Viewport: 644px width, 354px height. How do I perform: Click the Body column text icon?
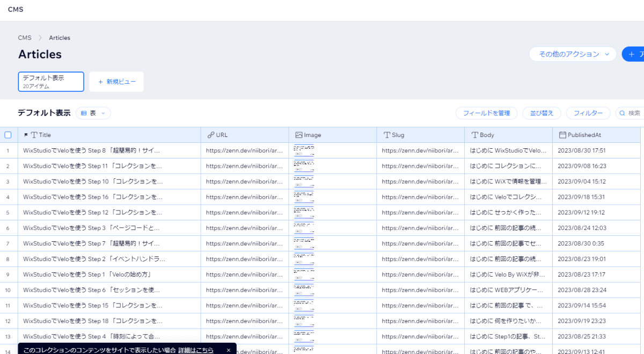pyautogui.click(x=475, y=135)
